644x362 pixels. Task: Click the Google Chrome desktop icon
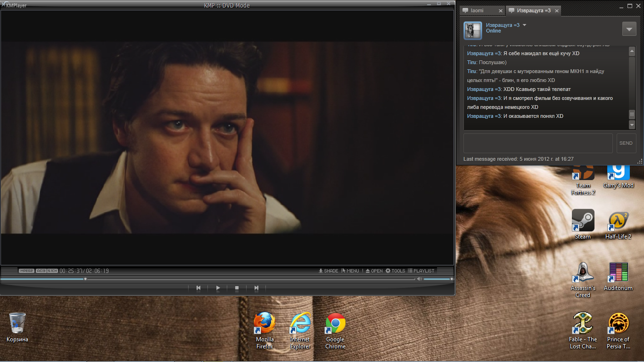(336, 331)
